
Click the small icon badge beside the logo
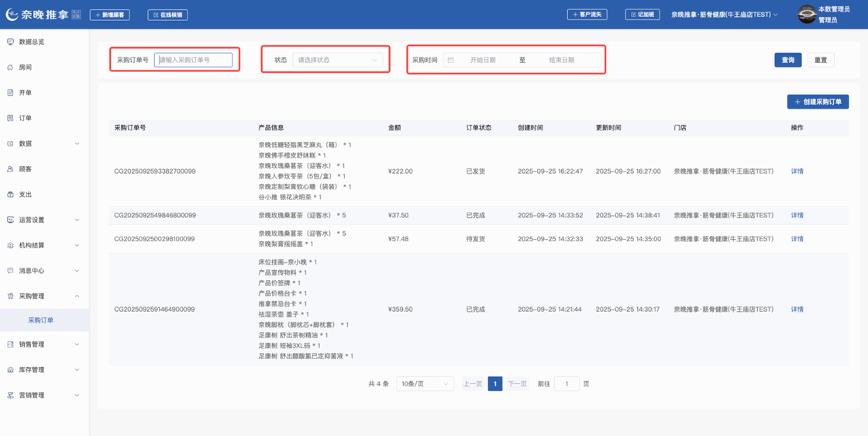(x=77, y=15)
